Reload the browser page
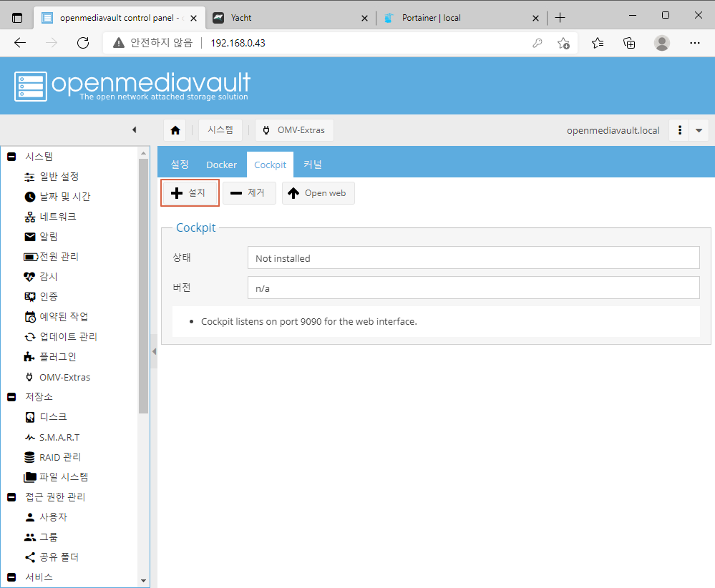 (x=83, y=43)
